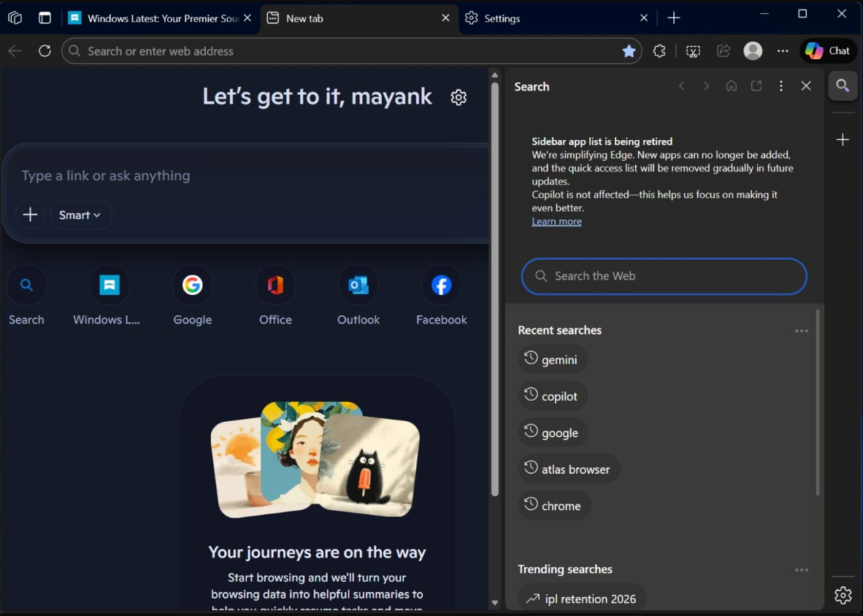Focus the Search or enter web address bar

coord(352,51)
